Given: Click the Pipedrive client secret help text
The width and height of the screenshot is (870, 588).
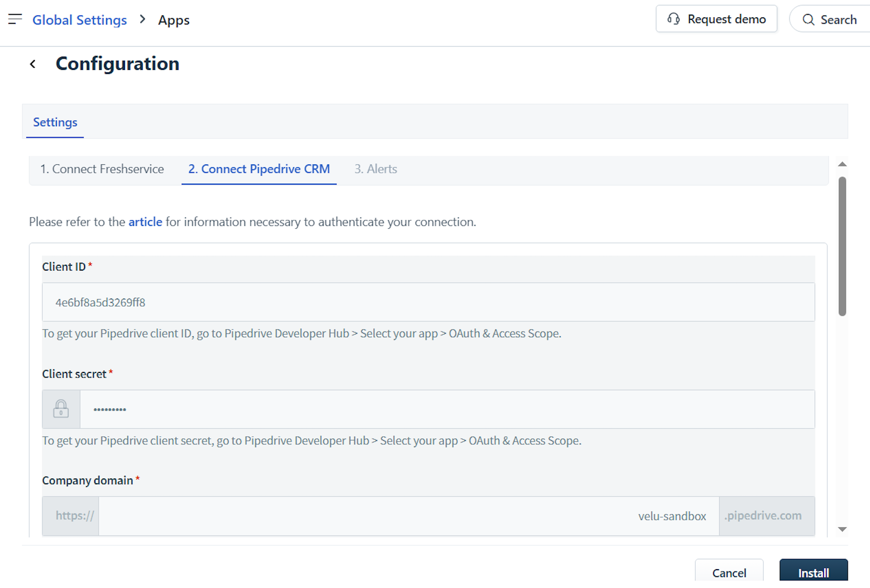Looking at the screenshot, I should 311,441.
